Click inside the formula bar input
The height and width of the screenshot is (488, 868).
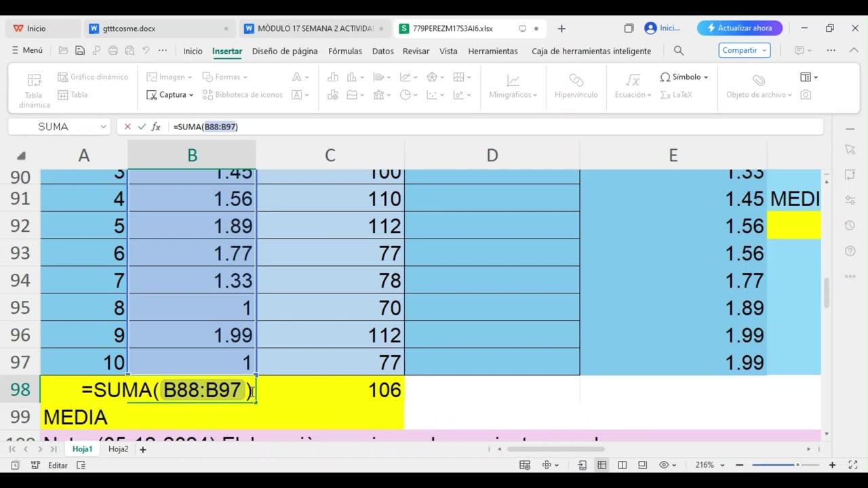coord(495,127)
